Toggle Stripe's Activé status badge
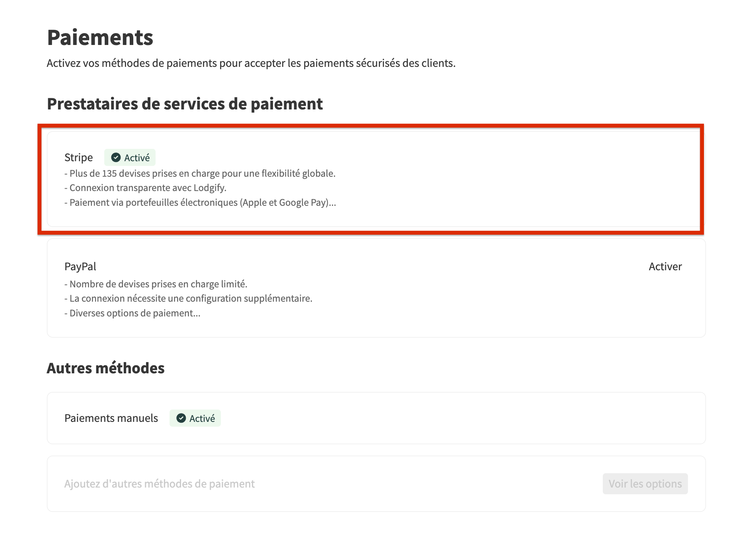 (x=130, y=157)
